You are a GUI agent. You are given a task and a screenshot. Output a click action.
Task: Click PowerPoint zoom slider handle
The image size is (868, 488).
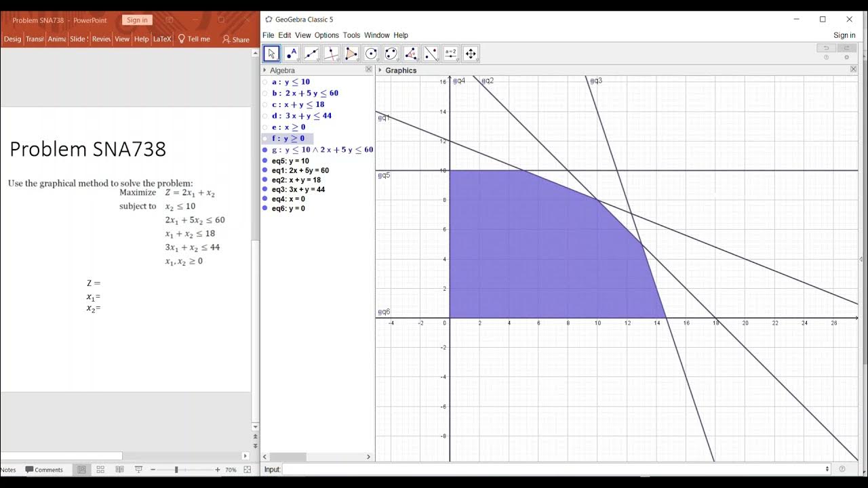[x=176, y=470]
